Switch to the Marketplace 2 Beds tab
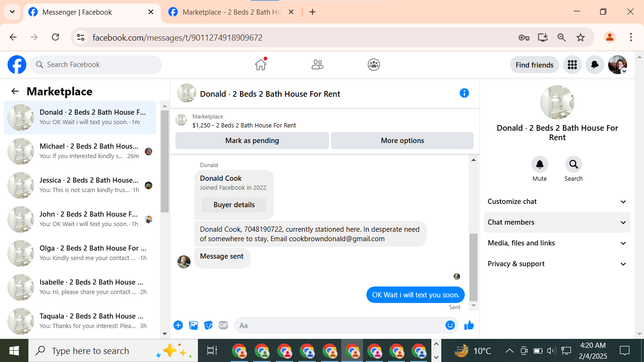The width and height of the screenshot is (644, 362). coord(232,12)
